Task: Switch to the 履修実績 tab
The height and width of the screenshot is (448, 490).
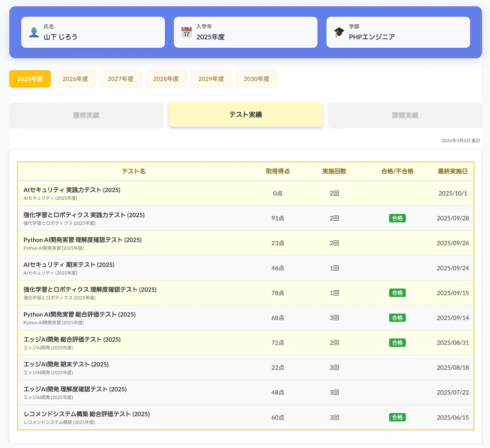Action: (86, 115)
